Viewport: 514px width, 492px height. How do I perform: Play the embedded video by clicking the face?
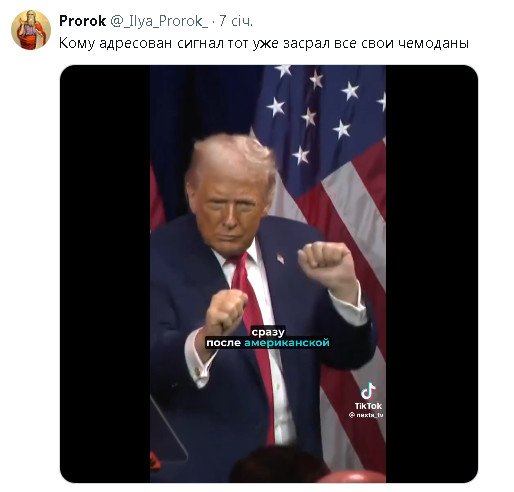pos(230,207)
